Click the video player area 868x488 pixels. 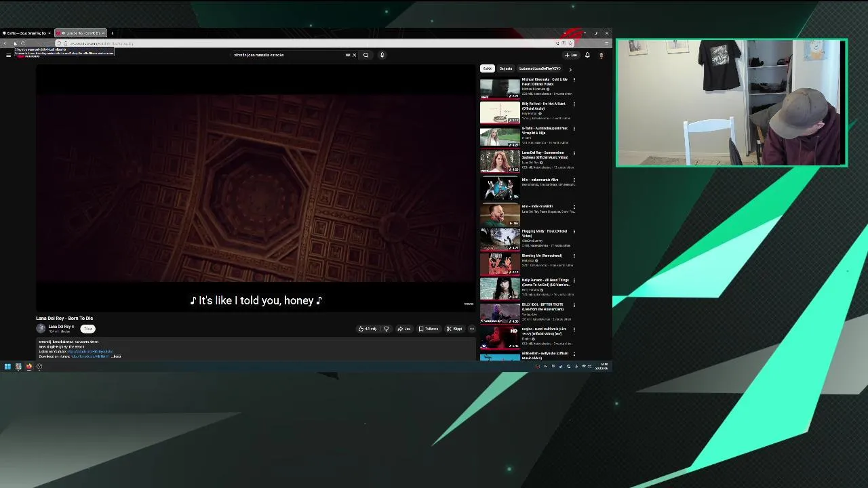coord(256,188)
